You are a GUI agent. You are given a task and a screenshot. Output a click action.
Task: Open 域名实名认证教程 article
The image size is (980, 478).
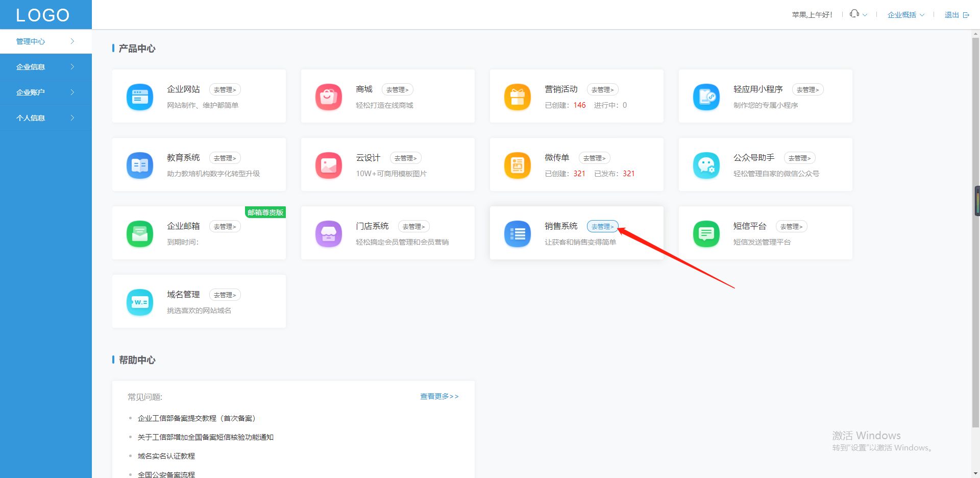click(166, 456)
